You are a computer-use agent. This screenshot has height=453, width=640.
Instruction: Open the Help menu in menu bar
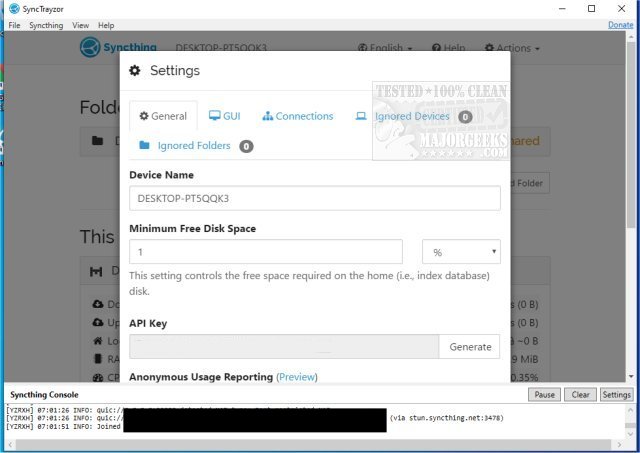click(106, 25)
